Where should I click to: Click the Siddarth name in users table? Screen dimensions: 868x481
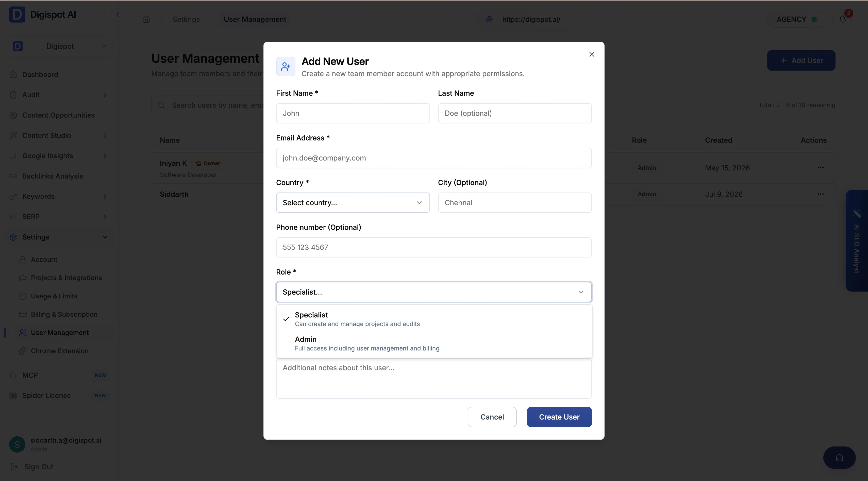[x=174, y=194]
